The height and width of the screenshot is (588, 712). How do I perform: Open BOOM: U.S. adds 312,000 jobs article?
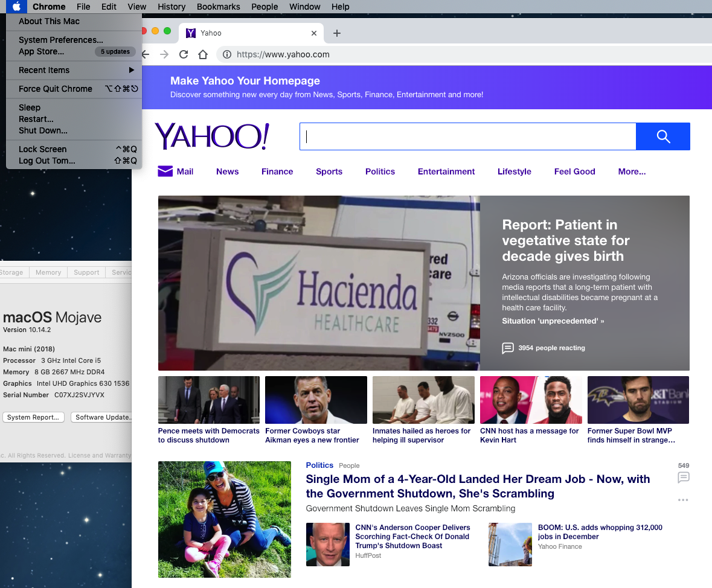[600, 532]
